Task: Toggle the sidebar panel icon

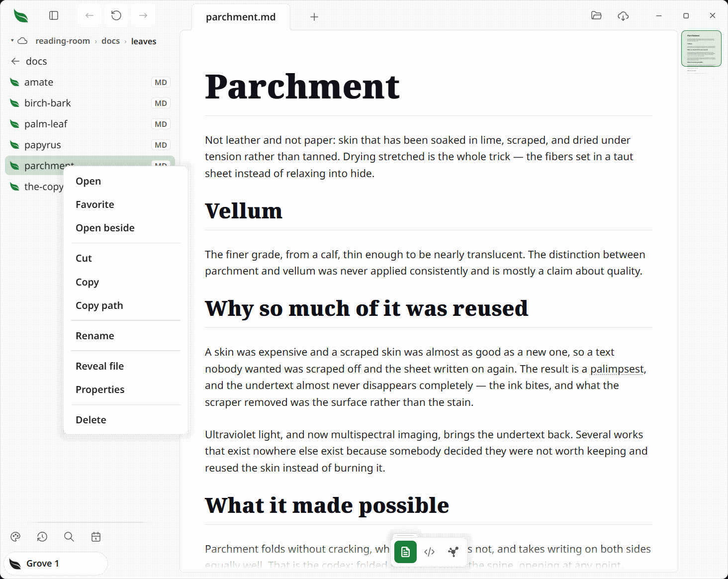Action: (54, 15)
